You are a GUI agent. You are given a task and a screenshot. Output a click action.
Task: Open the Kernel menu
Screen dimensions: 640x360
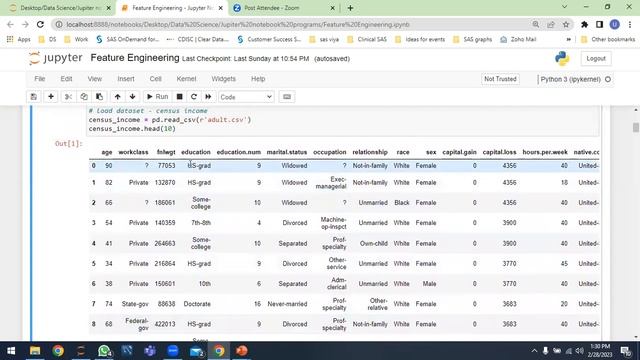pos(186,79)
